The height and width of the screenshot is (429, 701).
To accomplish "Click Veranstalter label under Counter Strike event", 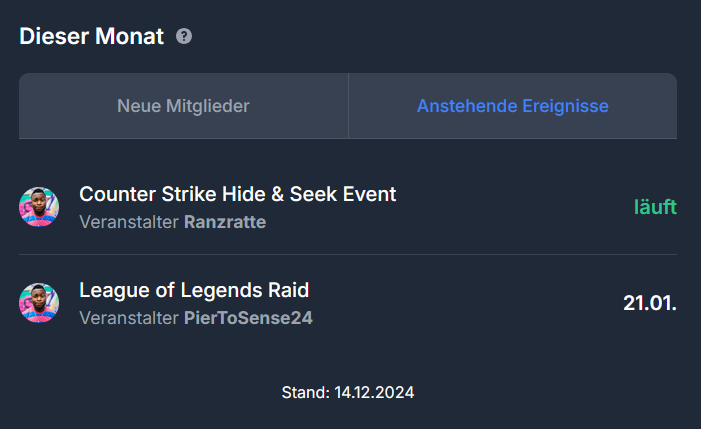I will point(129,222).
